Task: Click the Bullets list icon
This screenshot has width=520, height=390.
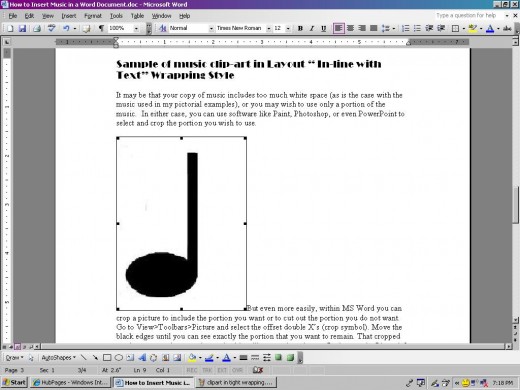Action: tap(417, 28)
